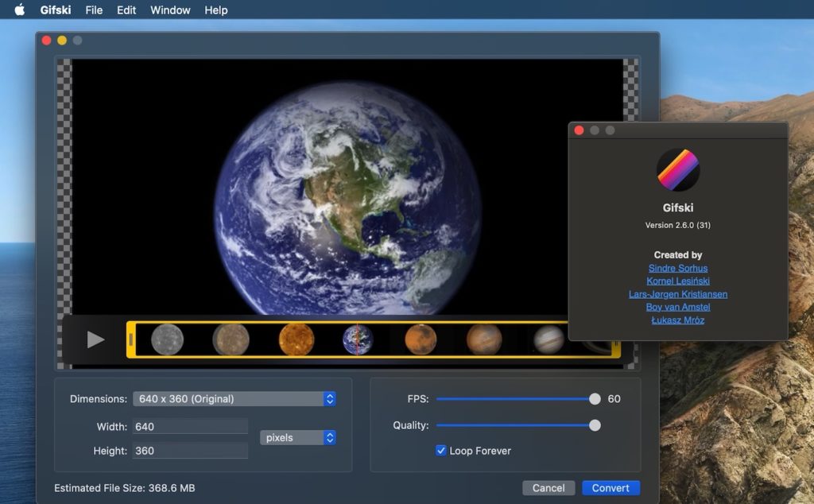Image resolution: width=814 pixels, height=504 pixels.
Task: Click the FPS slider knob
Action: tap(595, 399)
